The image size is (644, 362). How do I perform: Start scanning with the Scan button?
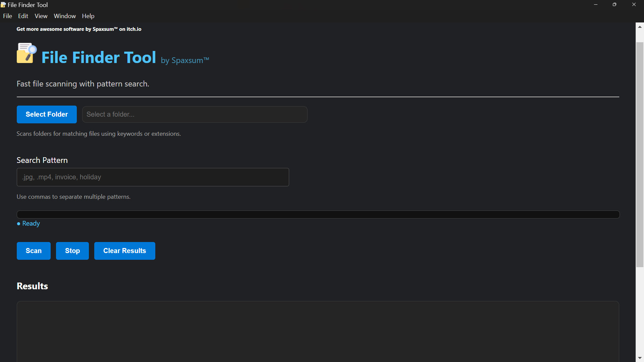34,251
